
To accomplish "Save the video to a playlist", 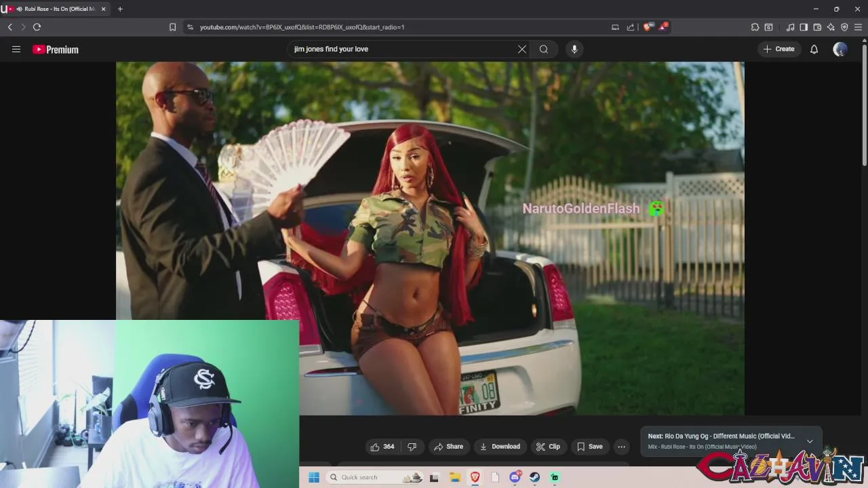I will (589, 447).
